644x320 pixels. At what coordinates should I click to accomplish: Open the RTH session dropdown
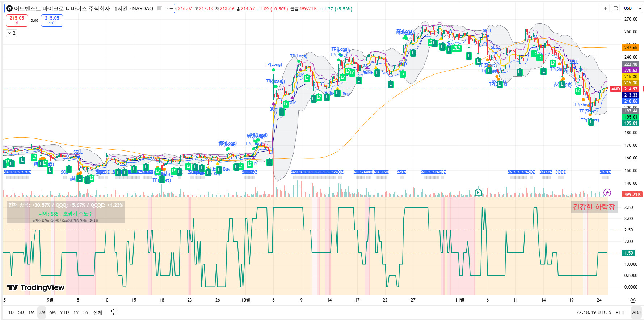[x=620, y=312]
